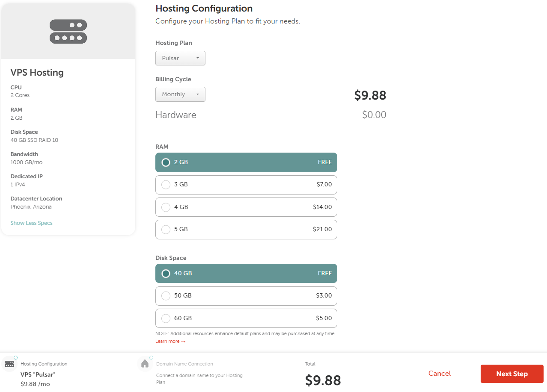This screenshot has height=392, width=547.
Task: Select the 3 GB RAM option
Action: point(246,185)
